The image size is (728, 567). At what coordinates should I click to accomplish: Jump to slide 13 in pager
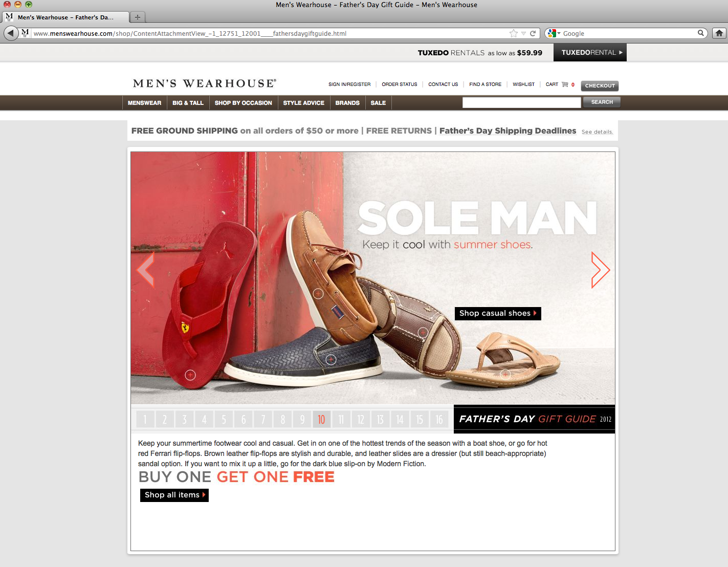380,420
